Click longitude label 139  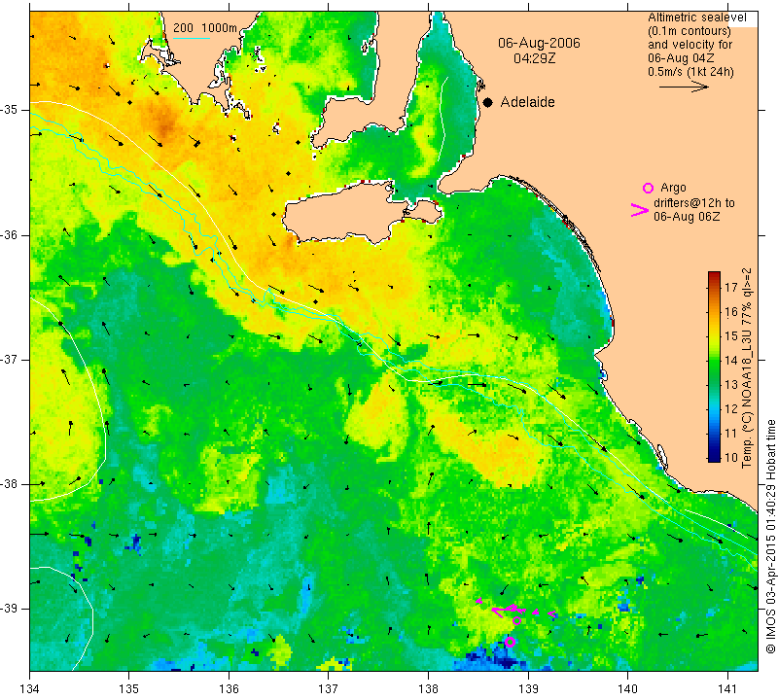pyautogui.click(x=528, y=689)
